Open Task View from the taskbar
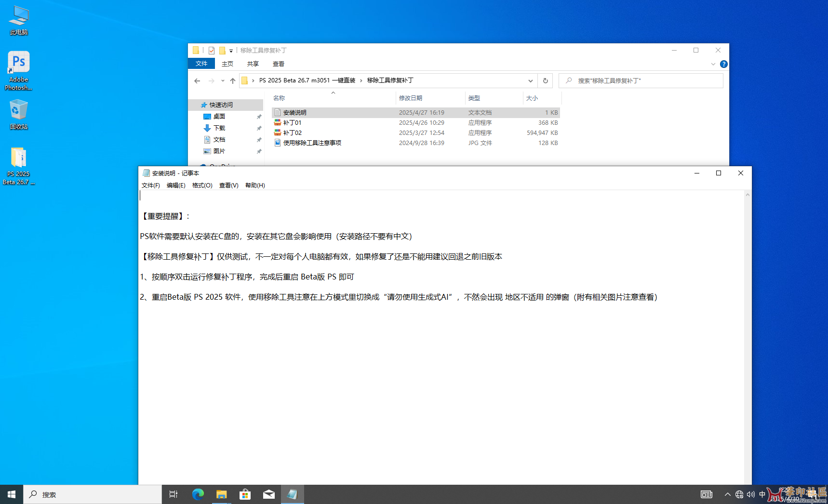 (x=174, y=494)
